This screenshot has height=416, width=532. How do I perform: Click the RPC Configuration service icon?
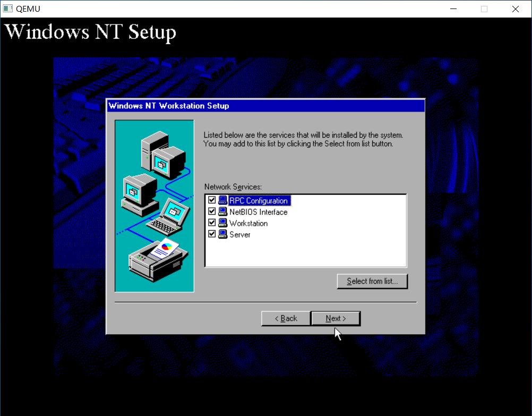[222, 200]
